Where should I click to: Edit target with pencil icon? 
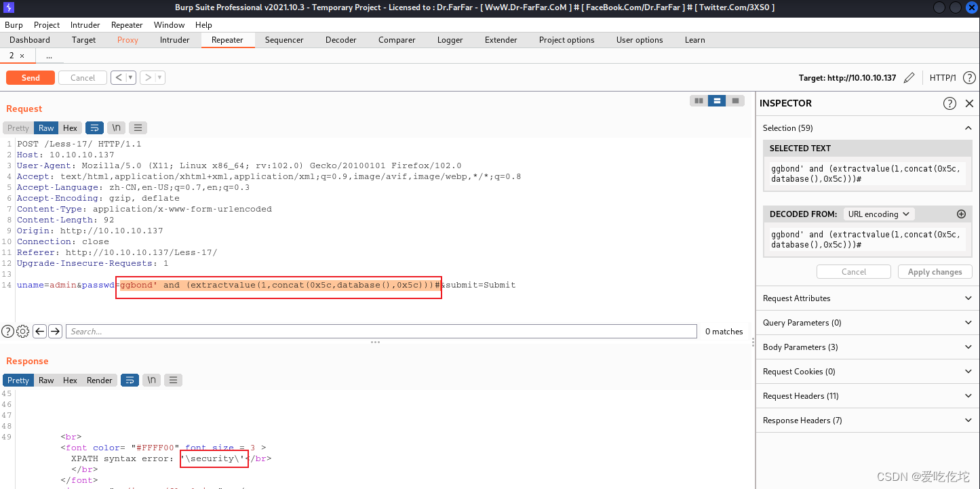coord(909,78)
